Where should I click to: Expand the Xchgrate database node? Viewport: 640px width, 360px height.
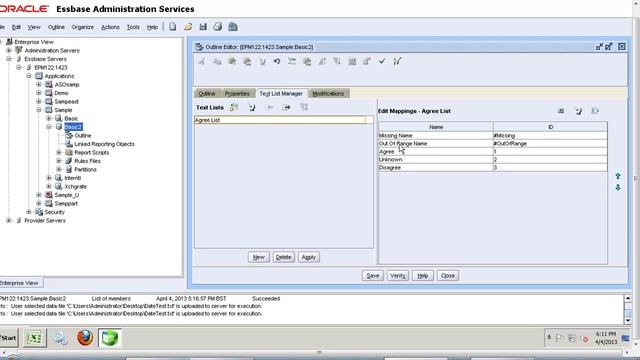[49, 186]
